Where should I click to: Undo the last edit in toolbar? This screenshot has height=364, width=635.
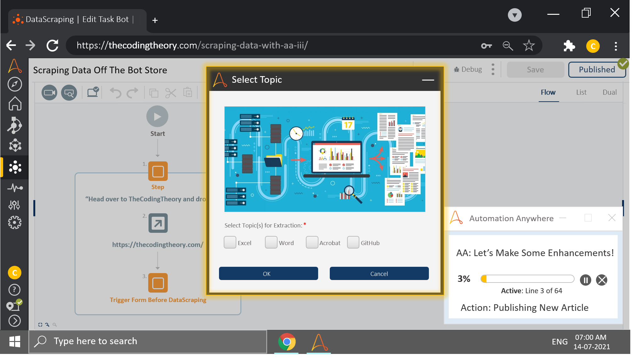coord(115,93)
